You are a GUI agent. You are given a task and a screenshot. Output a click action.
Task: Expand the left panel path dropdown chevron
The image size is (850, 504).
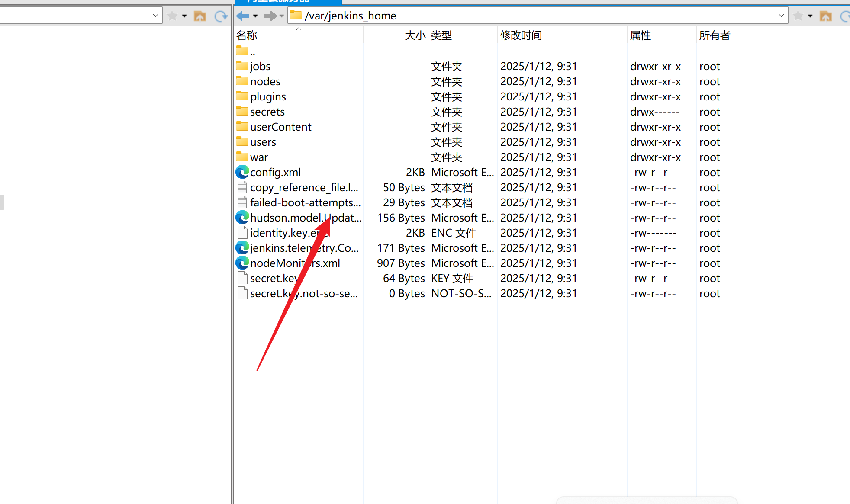[155, 16]
